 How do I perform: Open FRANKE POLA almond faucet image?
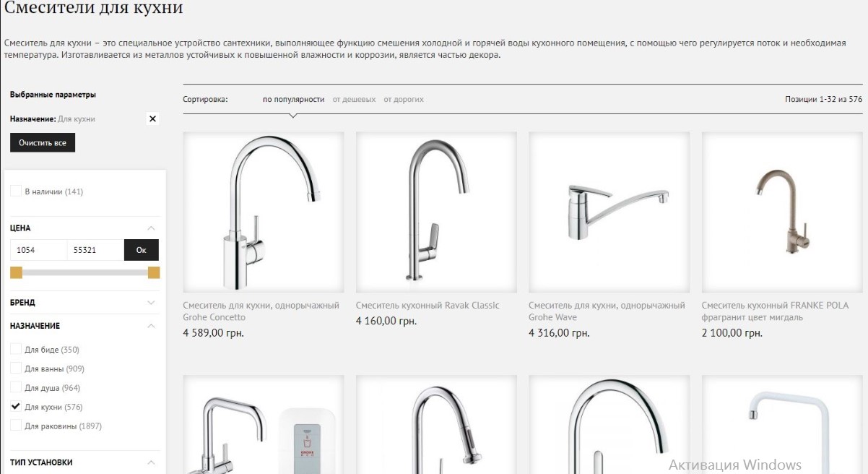click(x=782, y=212)
